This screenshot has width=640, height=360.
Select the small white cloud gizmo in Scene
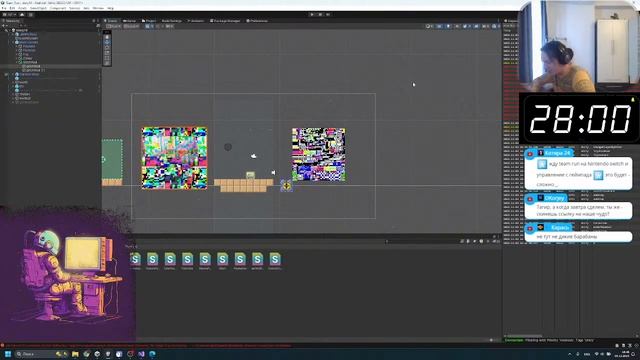coord(253,156)
